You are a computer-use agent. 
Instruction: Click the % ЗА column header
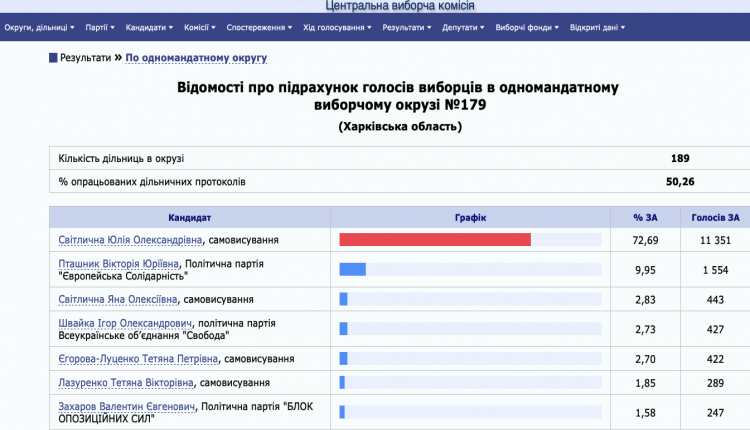pos(645,218)
